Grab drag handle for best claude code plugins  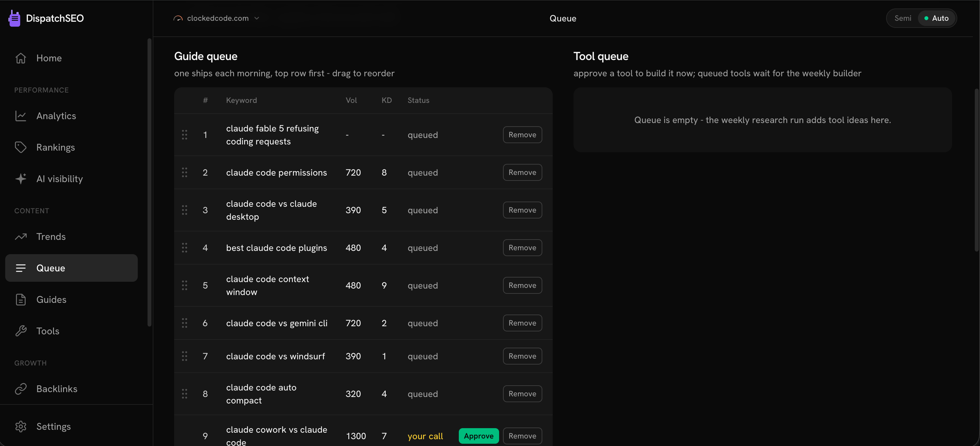(x=185, y=248)
